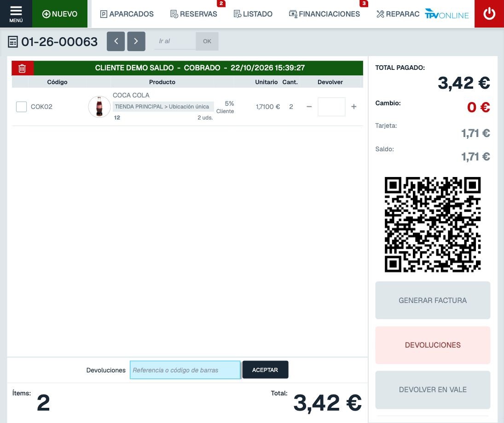Click the Saldo 1,71 € amount
This screenshot has width=504, height=423.
pos(475,156)
